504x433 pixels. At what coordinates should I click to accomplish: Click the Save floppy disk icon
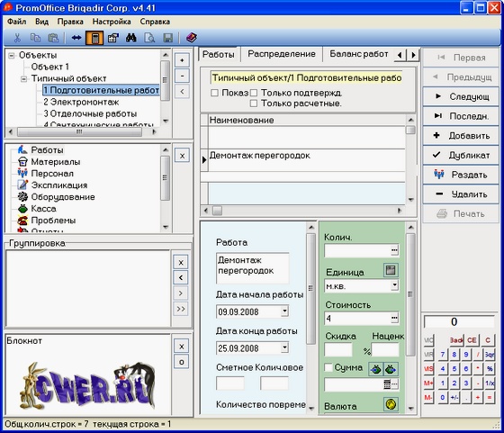[x=167, y=38]
